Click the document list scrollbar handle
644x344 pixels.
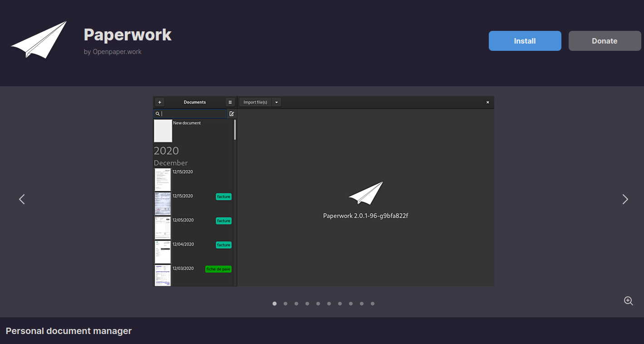(235, 129)
